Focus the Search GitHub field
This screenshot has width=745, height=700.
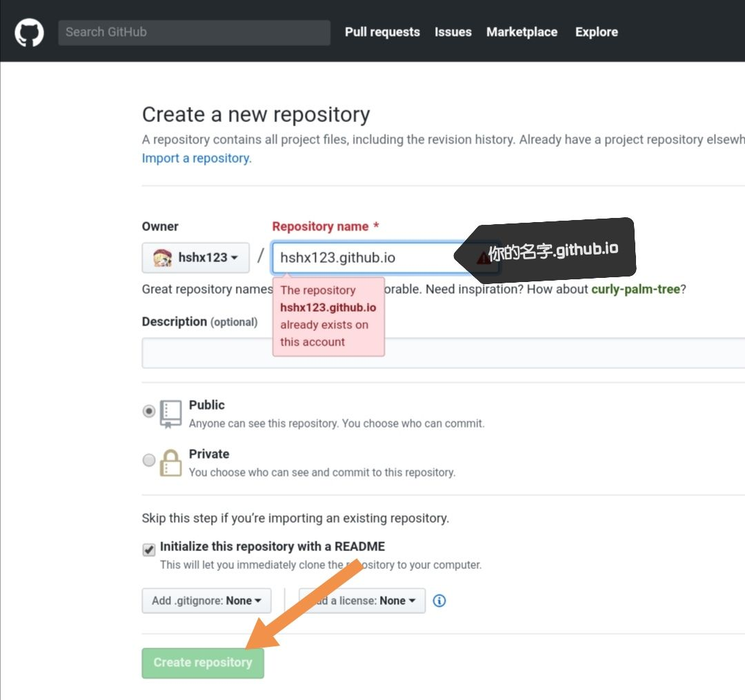(194, 32)
